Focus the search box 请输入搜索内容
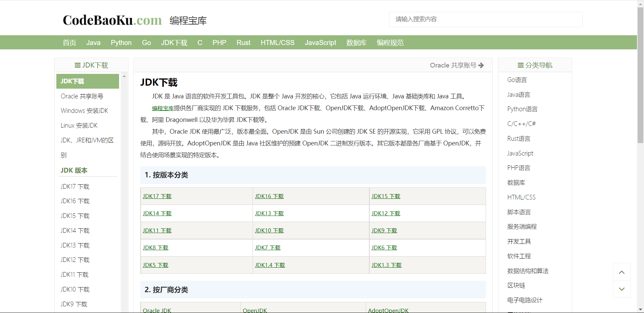The image size is (644, 313). 486,19
